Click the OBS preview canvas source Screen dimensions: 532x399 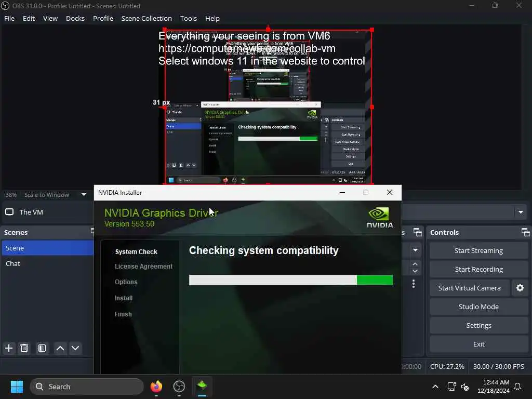pos(268,107)
